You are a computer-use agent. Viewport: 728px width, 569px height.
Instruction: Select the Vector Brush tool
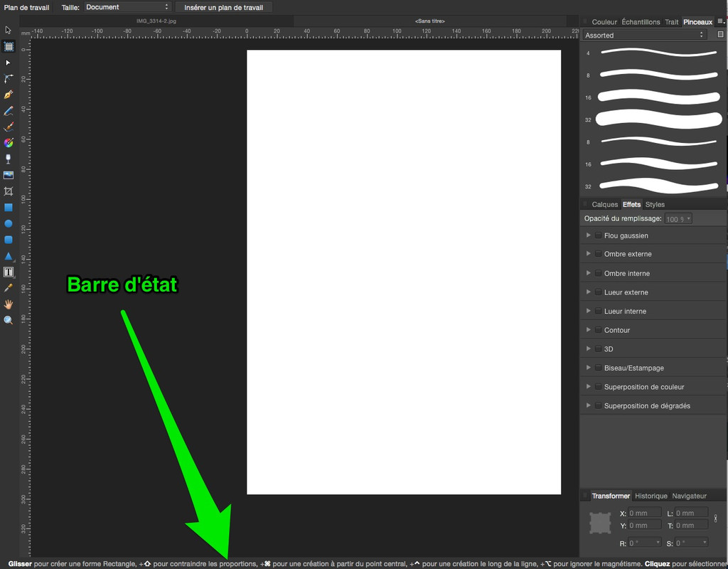[9, 127]
